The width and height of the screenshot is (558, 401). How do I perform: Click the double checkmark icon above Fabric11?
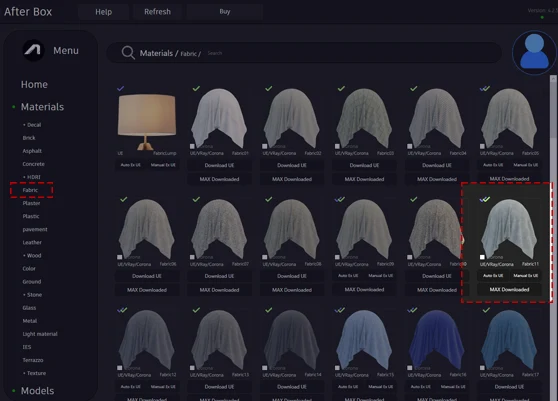485,199
